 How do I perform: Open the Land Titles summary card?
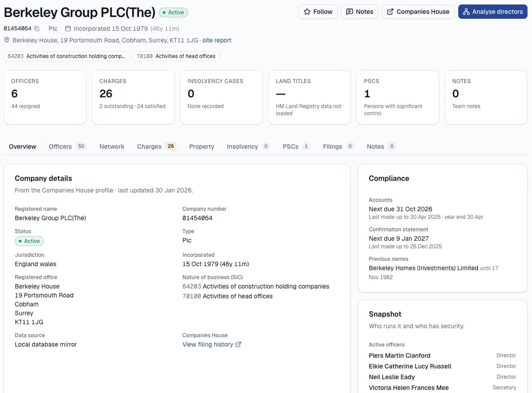click(x=309, y=97)
